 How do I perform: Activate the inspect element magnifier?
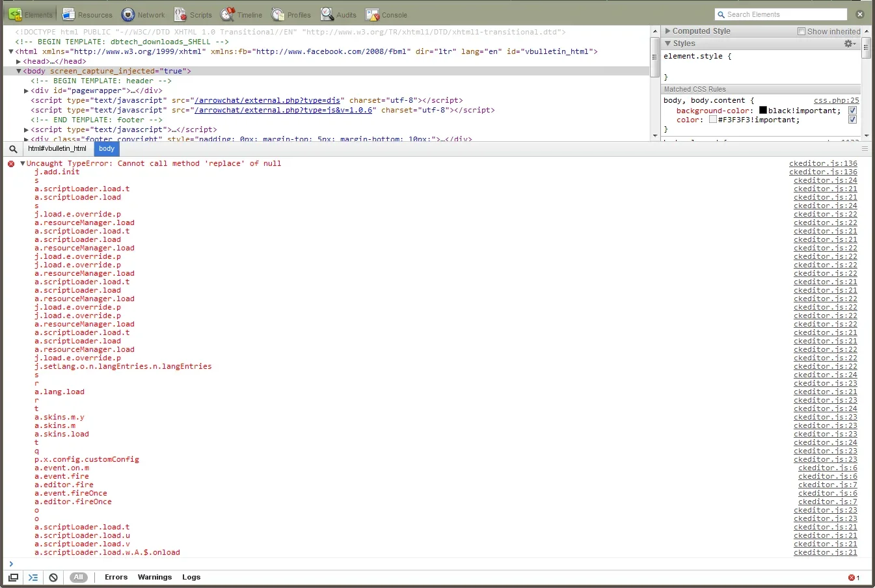click(x=13, y=148)
